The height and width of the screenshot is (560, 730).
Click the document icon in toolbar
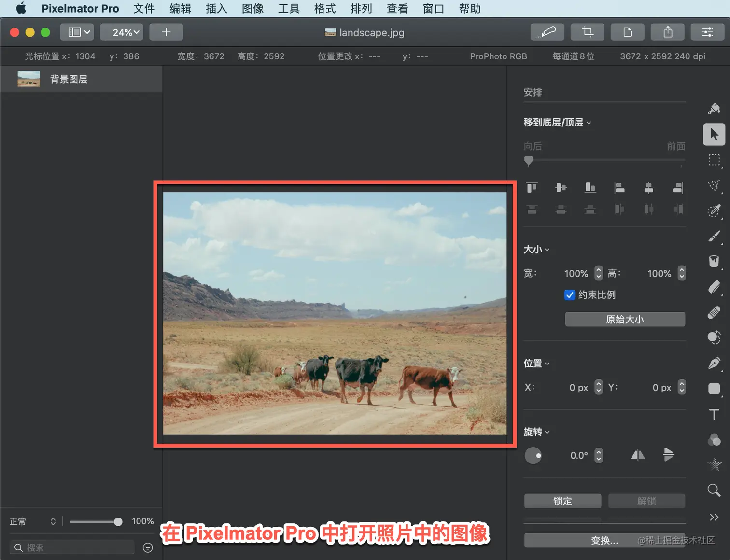click(x=628, y=32)
